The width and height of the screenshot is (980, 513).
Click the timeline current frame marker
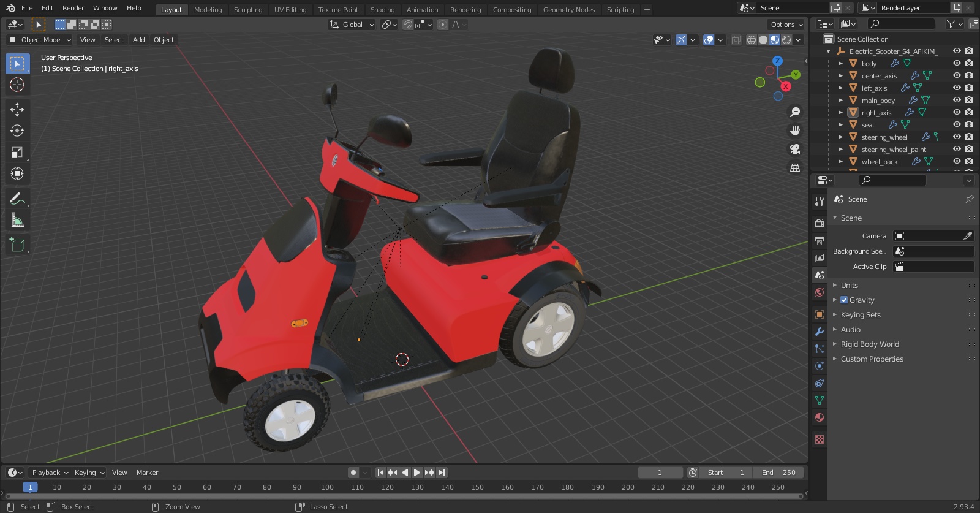pyautogui.click(x=30, y=487)
